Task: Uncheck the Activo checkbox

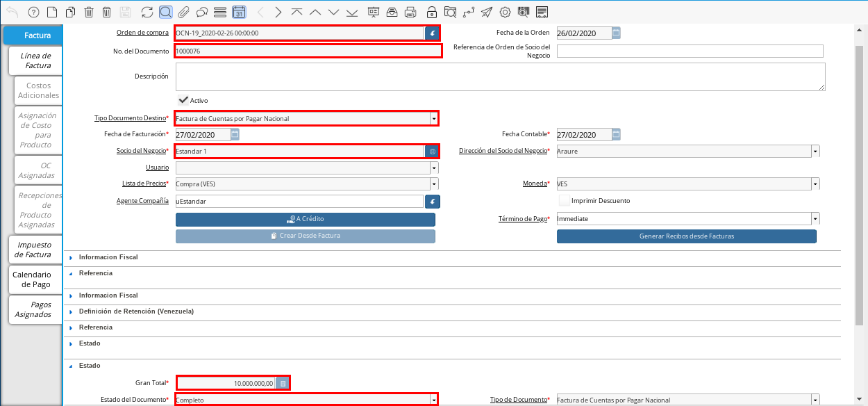Action: [183, 100]
